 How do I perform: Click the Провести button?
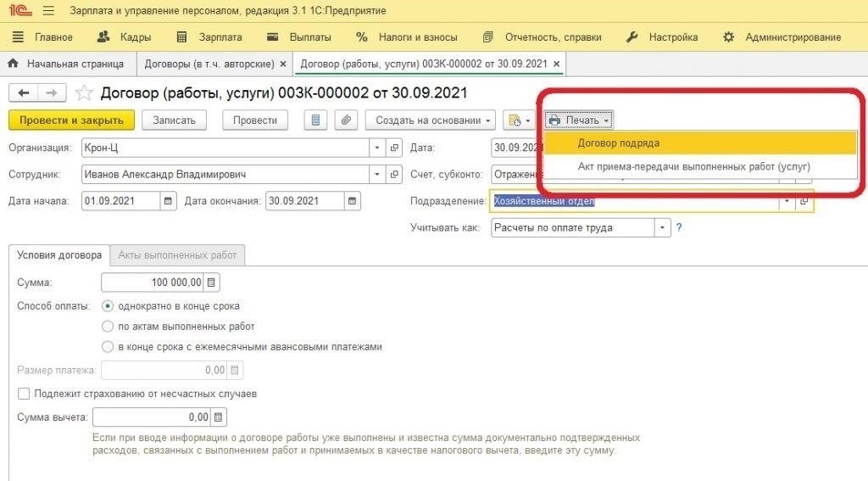pyautogui.click(x=254, y=120)
